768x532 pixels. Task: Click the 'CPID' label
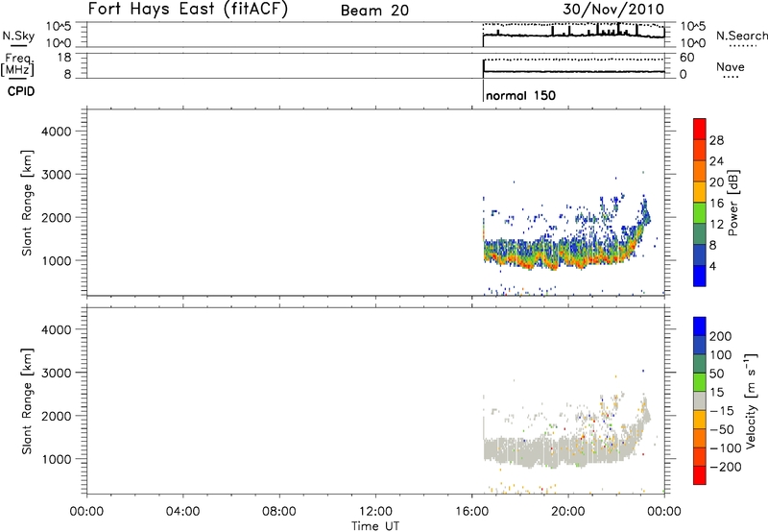(x=21, y=91)
